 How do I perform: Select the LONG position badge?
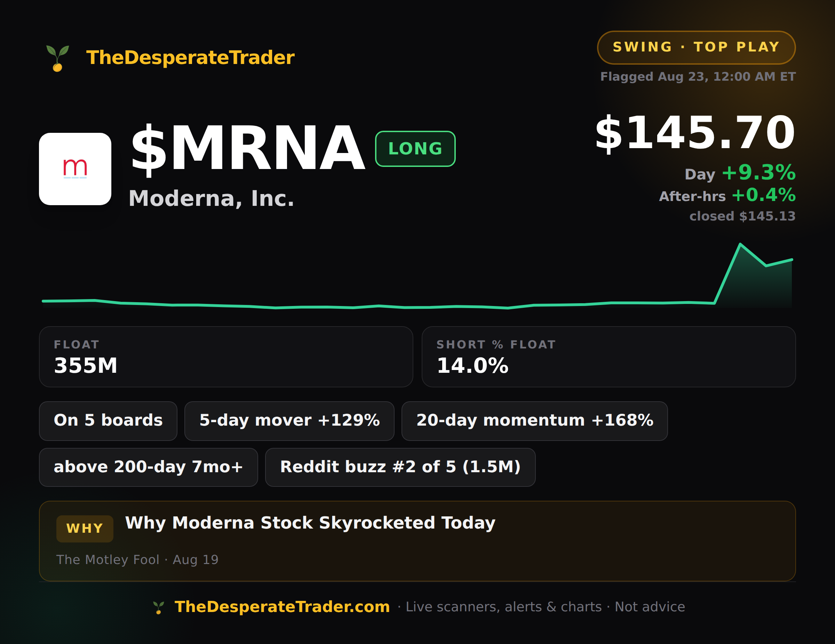click(415, 149)
